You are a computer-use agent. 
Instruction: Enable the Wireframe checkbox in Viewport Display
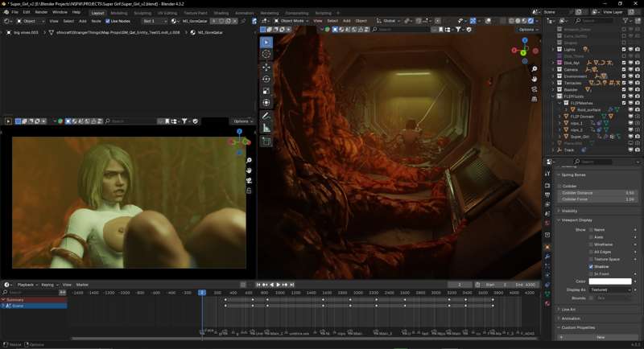tap(591, 244)
